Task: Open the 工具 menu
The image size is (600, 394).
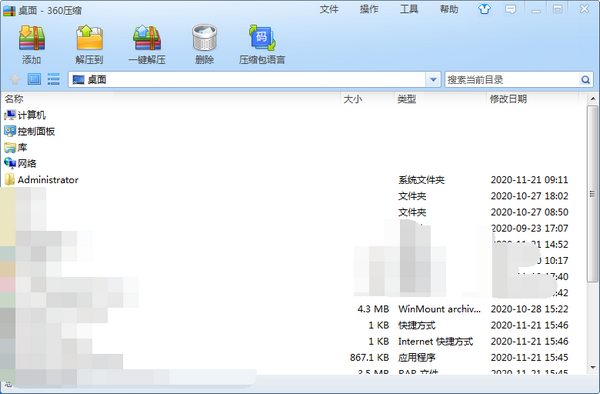Action: (409, 9)
